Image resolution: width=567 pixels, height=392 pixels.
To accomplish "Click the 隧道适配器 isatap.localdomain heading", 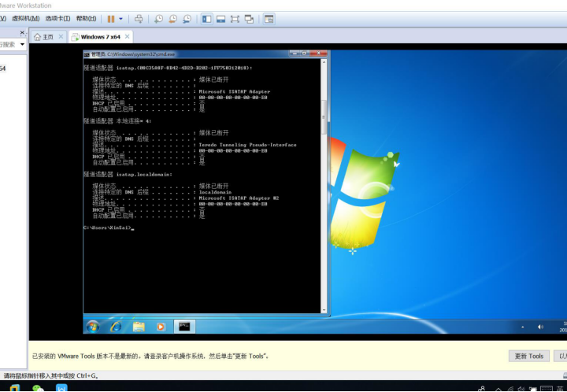I will 128,174.
